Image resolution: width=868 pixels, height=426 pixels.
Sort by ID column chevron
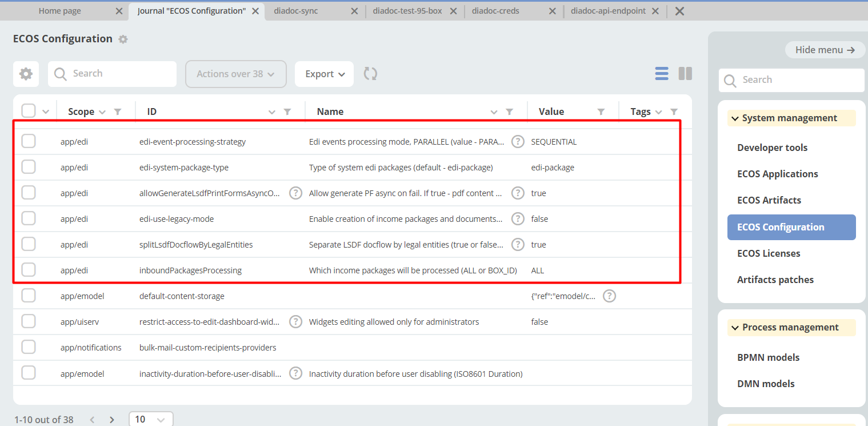coord(272,112)
